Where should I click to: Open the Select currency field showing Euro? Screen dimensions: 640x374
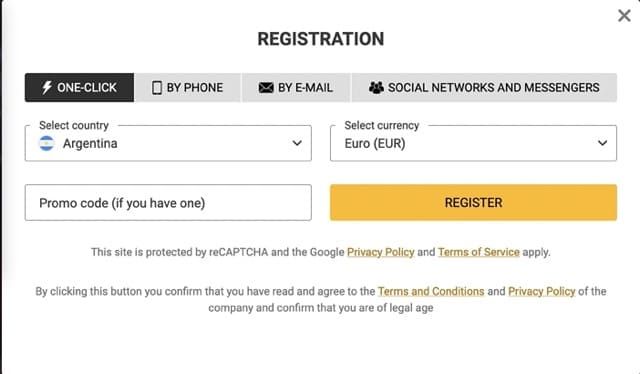[473, 143]
